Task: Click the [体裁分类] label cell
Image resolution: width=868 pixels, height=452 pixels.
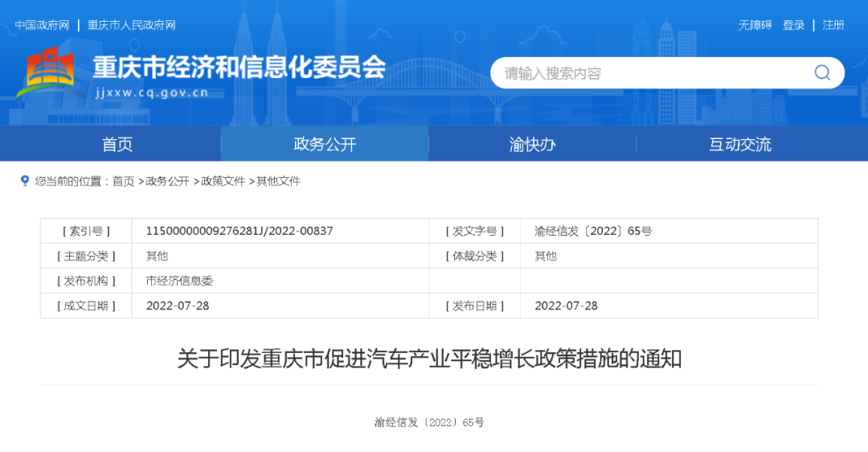Action: tap(475, 256)
